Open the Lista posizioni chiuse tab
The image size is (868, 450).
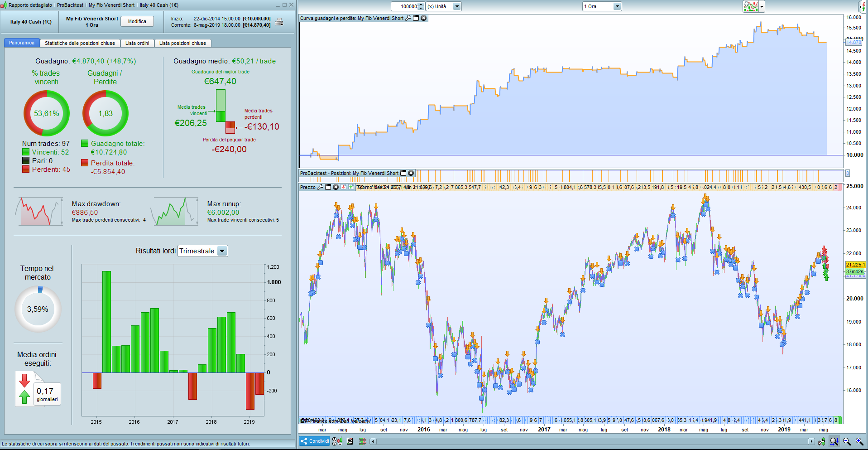pyautogui.click(x=182, y=43)
